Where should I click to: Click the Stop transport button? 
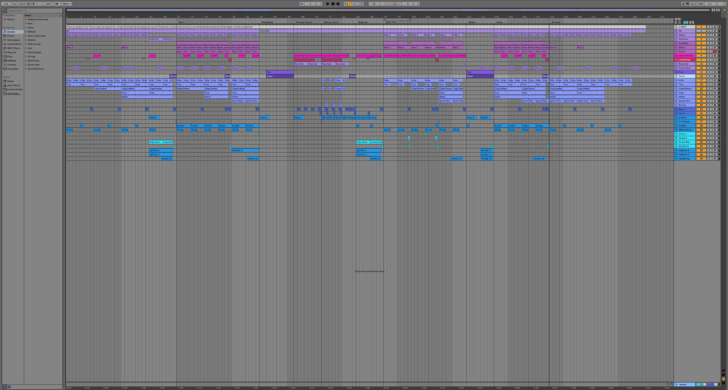pyautogui.click(x=333, y=4)
